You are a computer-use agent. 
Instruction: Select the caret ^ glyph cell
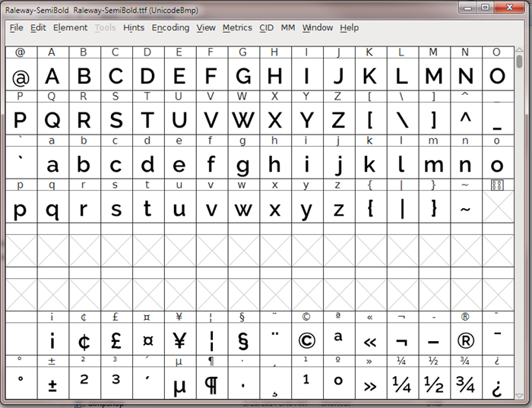click(467, 119)
